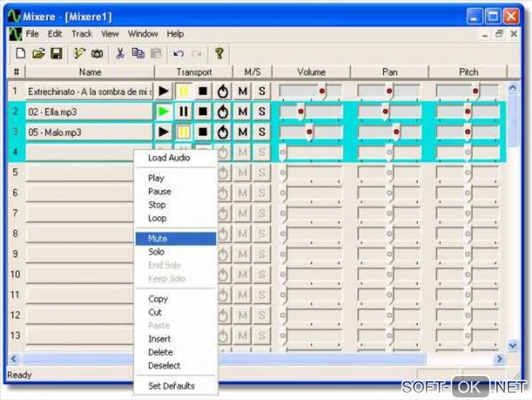Save the mix with the floppy disk icon
Screen dimensions: 532x400
56,54
